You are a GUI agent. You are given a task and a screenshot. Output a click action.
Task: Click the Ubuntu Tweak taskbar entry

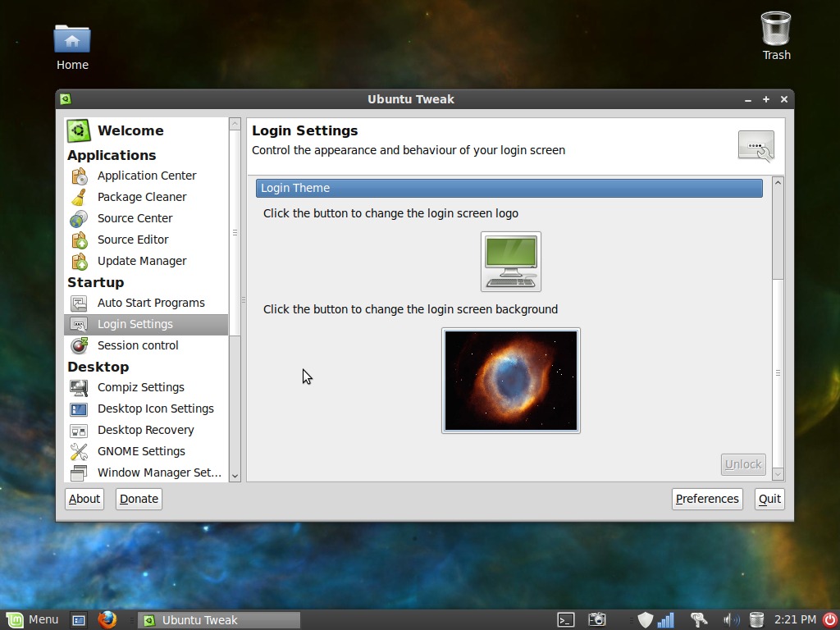click(219, 620)
